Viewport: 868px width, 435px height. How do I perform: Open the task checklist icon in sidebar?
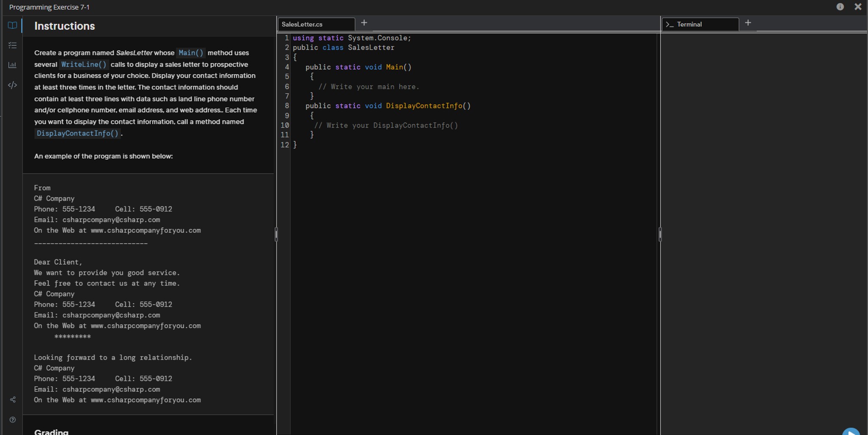pyautogui.click(x=12, y=45)
